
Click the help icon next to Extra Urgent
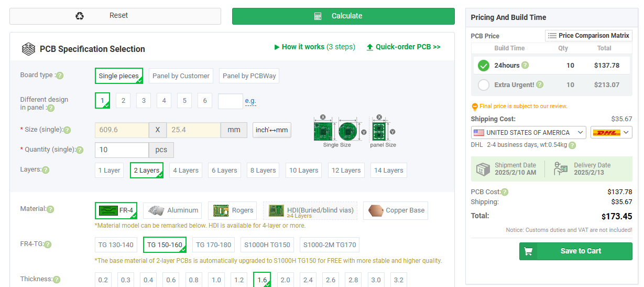pos(540,84)
